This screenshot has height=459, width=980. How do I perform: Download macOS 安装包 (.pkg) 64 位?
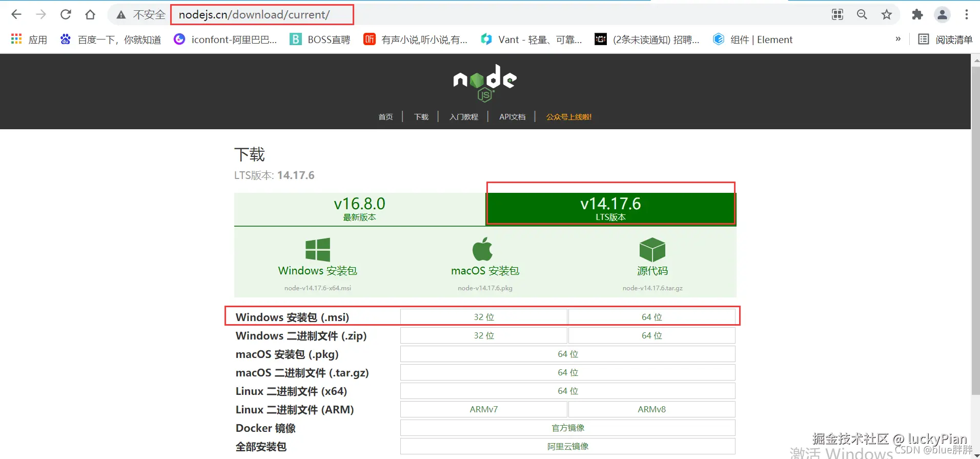click(568, 354)
